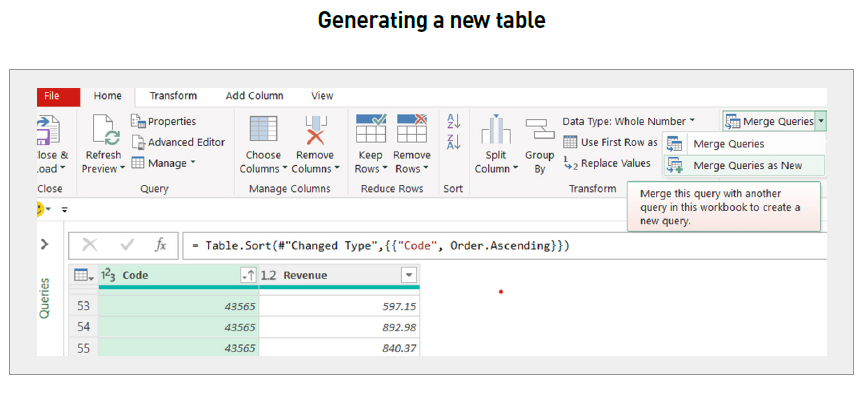Expand the Split Column dropdown arrow
Screen dimensions: 868x406
515,169
